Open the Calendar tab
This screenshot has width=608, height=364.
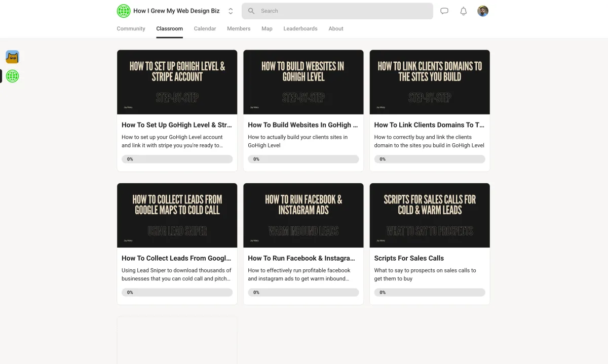tap(205, 29)
